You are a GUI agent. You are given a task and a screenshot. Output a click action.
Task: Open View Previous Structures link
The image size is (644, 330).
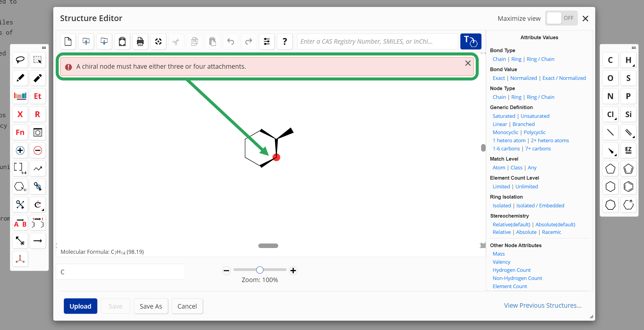click(543, 305)
